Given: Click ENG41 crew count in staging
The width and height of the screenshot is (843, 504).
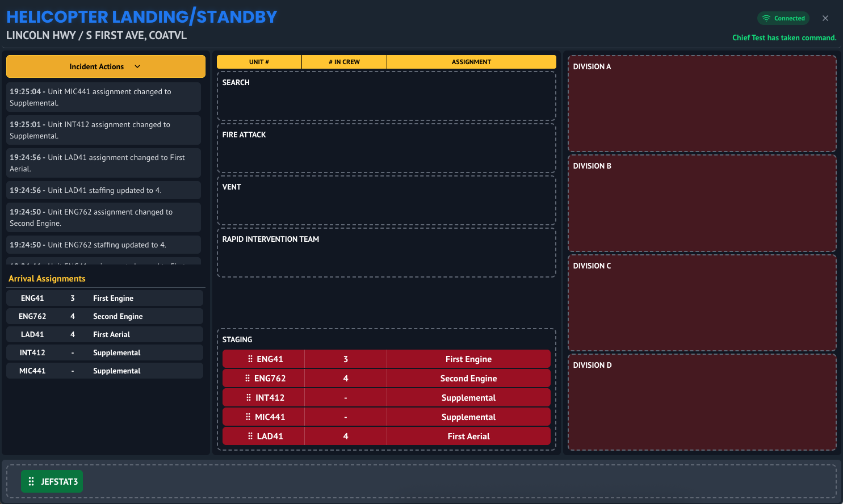Looking at the screenshot, I should click(x=346, y=359).
